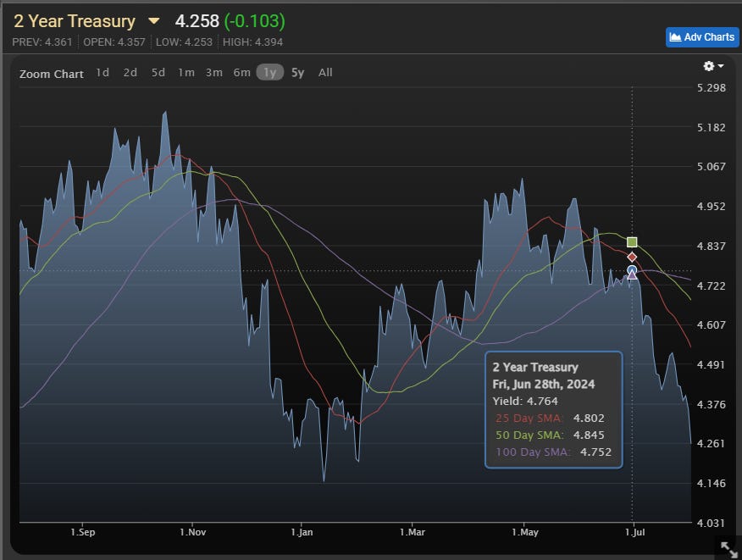The height and width of the screenshot is (560, 742).
Task: Set chart zoom to 5y
Action: coord(297,72)
